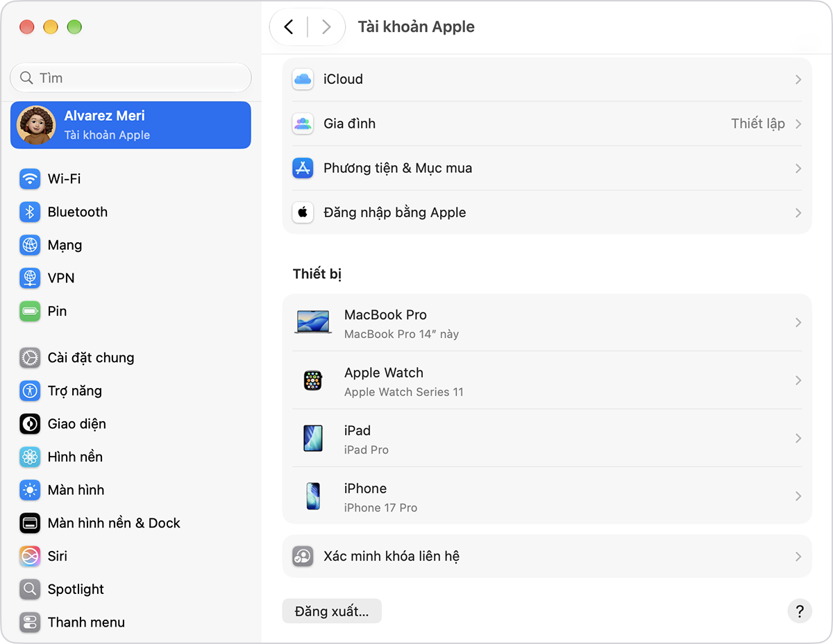This screenshot has width=833, height=644.
Task: Click the red close window button
Action: [x=27, y=27]
